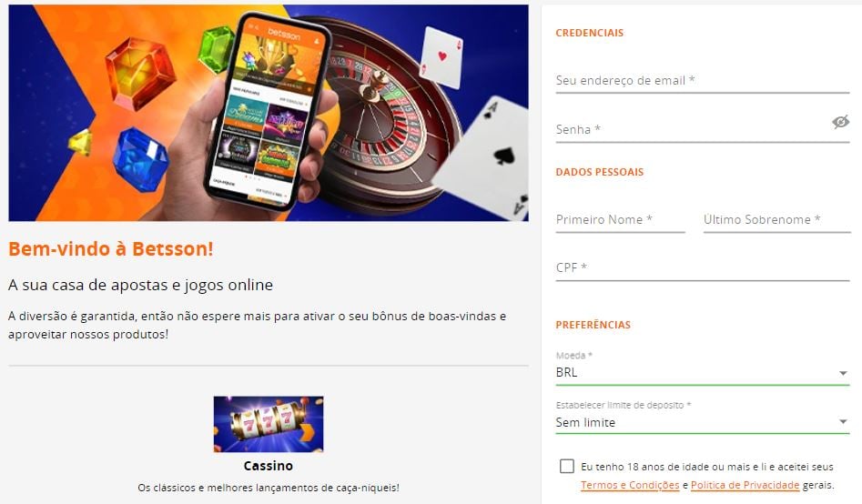862x504 pixels.
Task: Select the Primeiro Nome field
Action: (x=620, y=220)
